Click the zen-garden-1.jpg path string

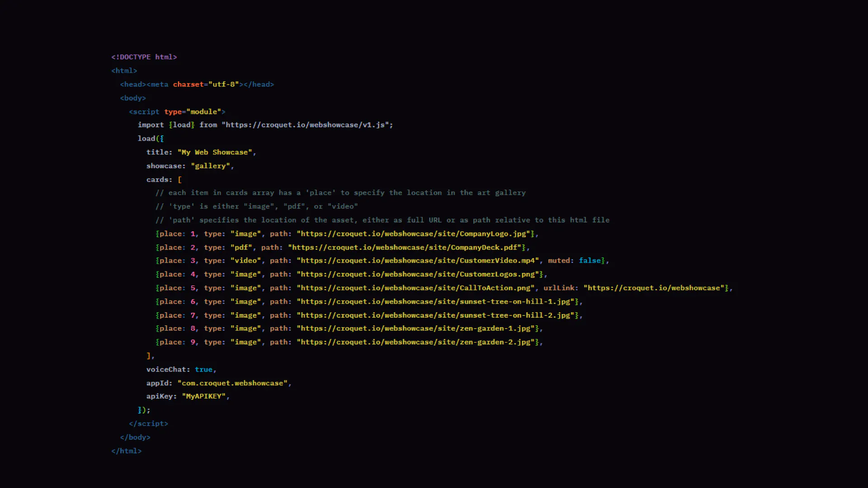click(415, 328)
